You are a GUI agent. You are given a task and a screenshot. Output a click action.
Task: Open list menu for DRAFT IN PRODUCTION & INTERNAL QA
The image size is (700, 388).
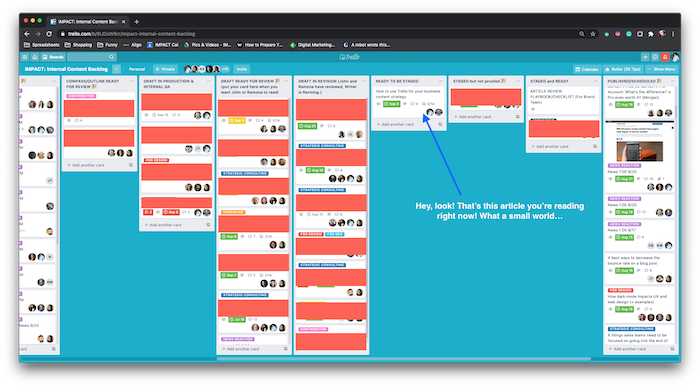[x=208, y=81]
